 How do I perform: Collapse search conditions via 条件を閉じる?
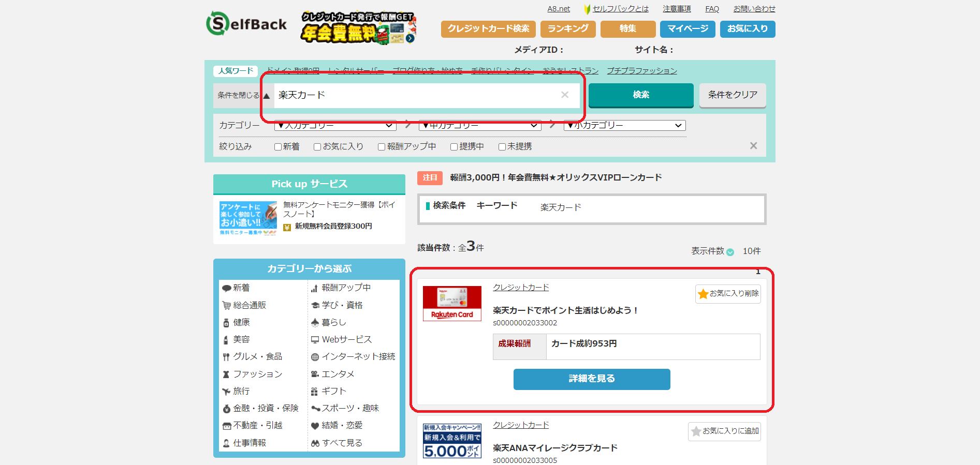243,95
